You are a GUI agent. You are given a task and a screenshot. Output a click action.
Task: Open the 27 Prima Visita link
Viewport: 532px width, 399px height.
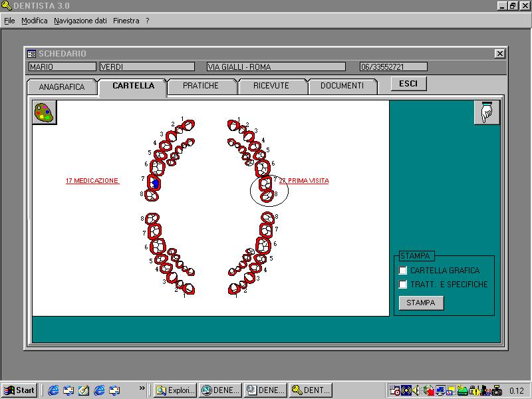304,180
